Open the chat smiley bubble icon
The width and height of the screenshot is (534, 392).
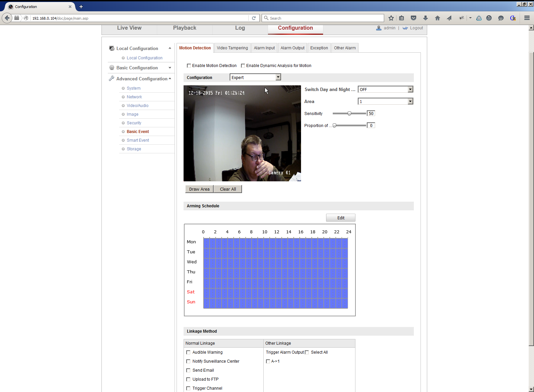tap(501, 18)
